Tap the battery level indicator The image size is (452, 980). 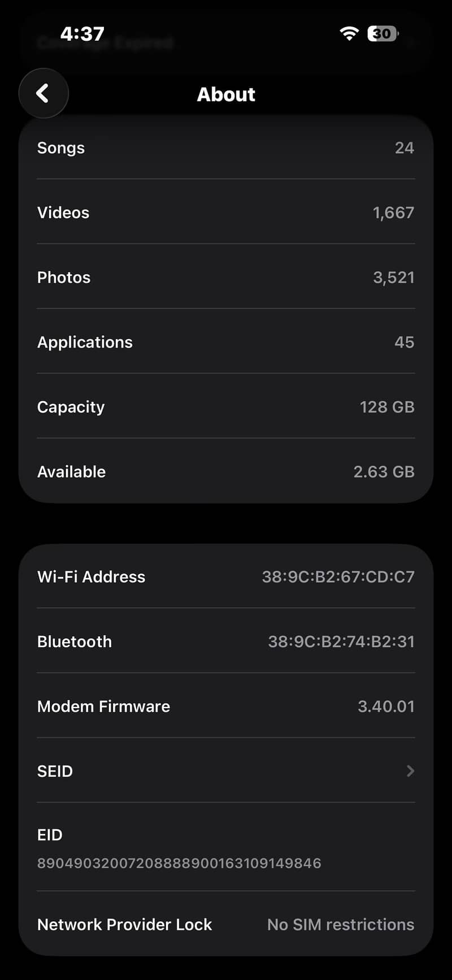tap(383, 34)
